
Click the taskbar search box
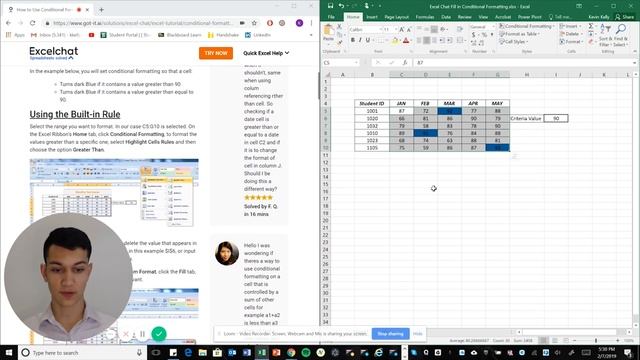[82, 352]
